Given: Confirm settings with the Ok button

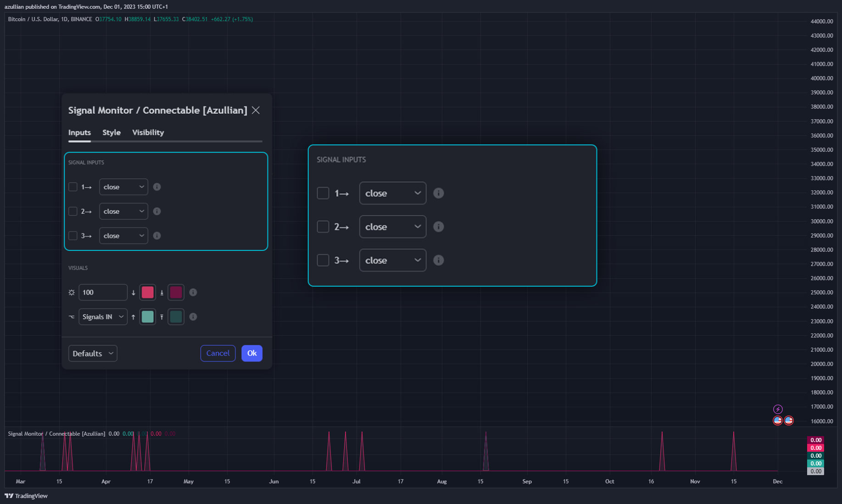Looking at the screenshot, I should click(x=252, y=353).
